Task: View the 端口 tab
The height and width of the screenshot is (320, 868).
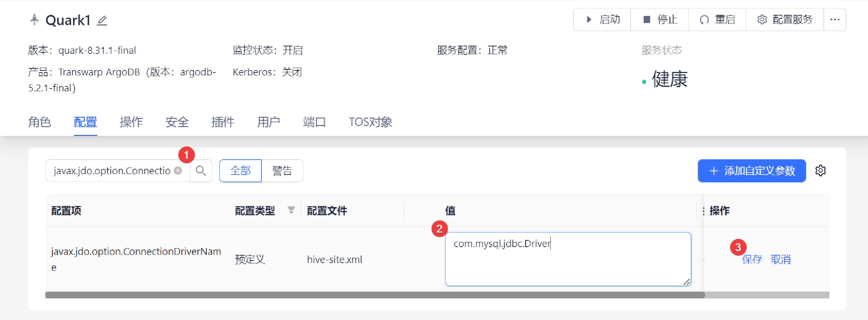Action: tap(314, 122)
